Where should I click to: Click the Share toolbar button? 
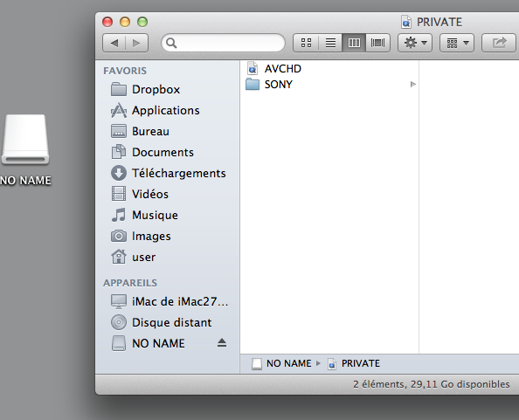tap(499, 43)
